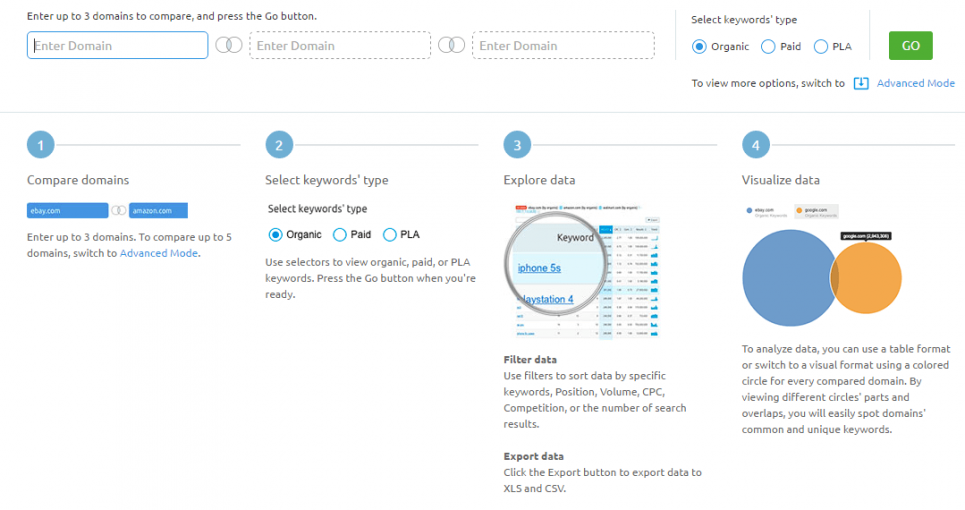Click the step 2 numbered circle
Image resolution: width=965 pixels, height=510 pixels.
click(279, 145)
